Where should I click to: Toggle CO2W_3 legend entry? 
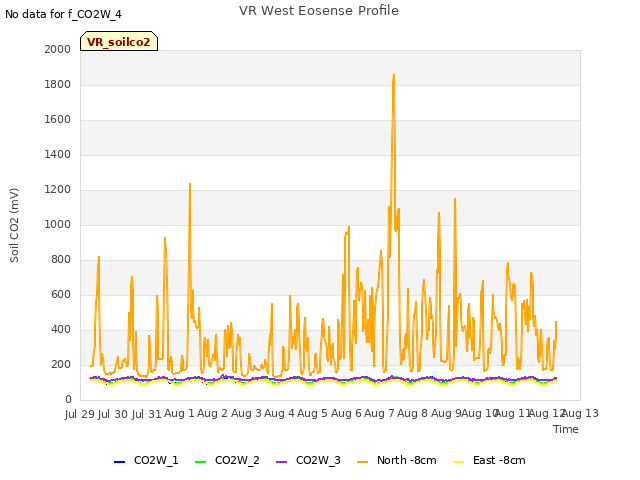point(308,460)
